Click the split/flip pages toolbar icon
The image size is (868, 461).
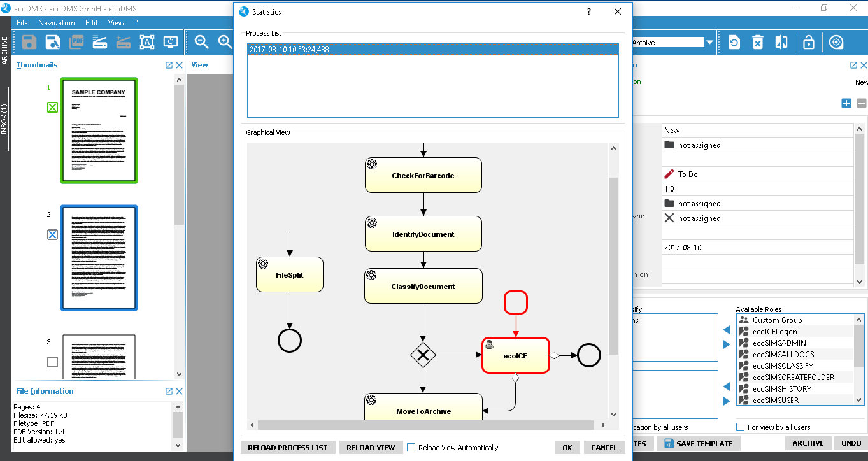[781, 43]
